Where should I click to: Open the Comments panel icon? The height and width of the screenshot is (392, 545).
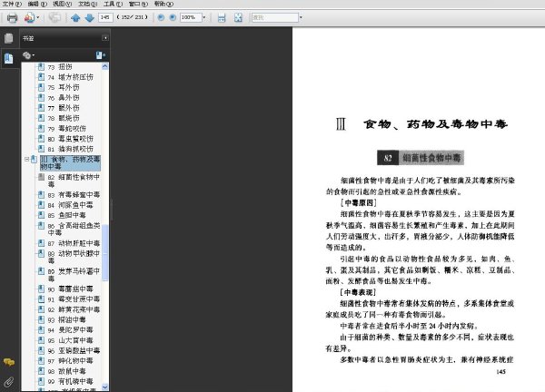tap(9, 362)
